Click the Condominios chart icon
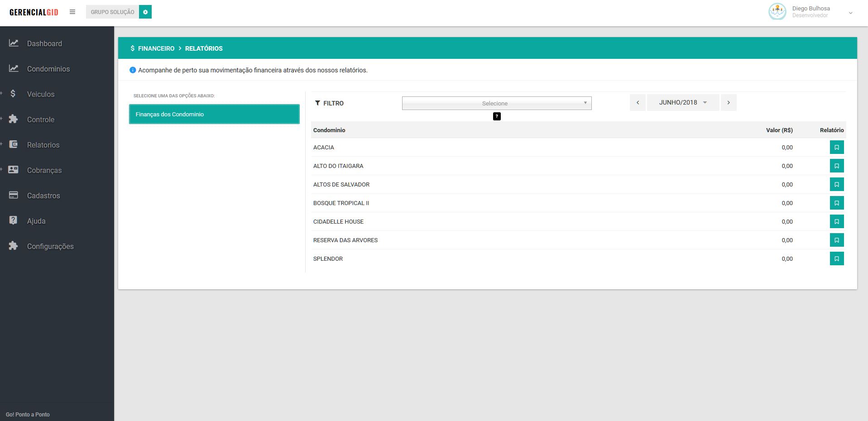868x421 pixels. click(14, 68)
